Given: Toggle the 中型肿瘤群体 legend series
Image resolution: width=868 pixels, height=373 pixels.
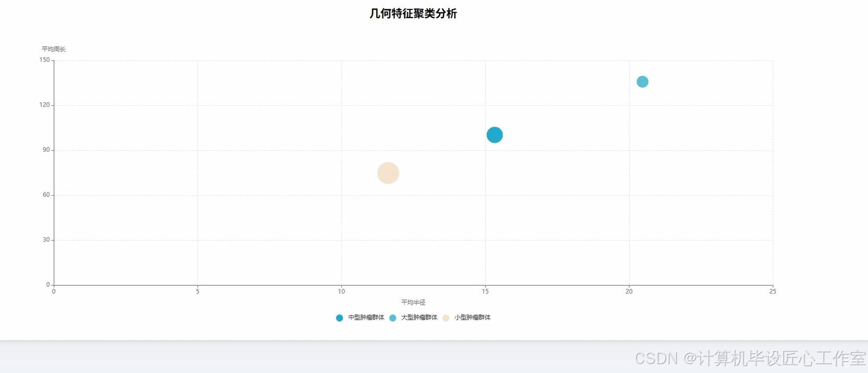Looking at the screenshot, I should (360, 318).
